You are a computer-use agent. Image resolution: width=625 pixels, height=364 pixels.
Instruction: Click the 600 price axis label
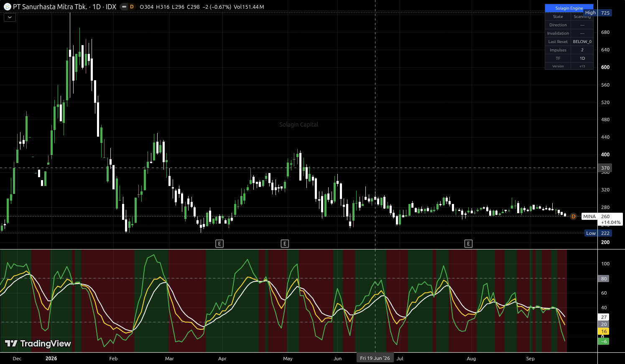click(605, 67)
